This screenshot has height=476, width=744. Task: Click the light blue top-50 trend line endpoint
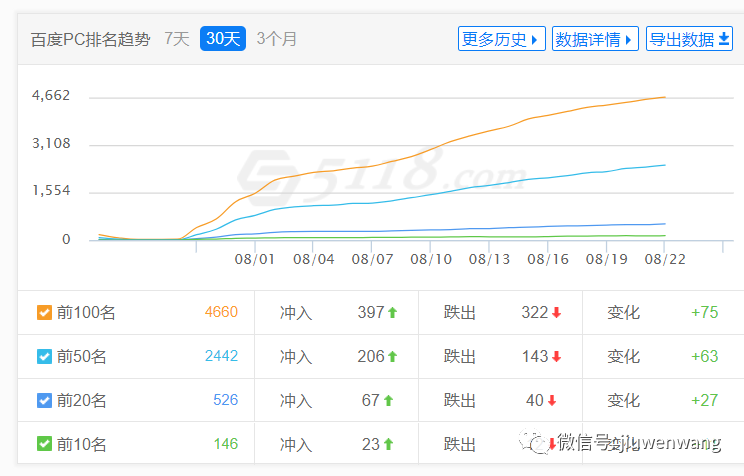click(x=664, y=165)
